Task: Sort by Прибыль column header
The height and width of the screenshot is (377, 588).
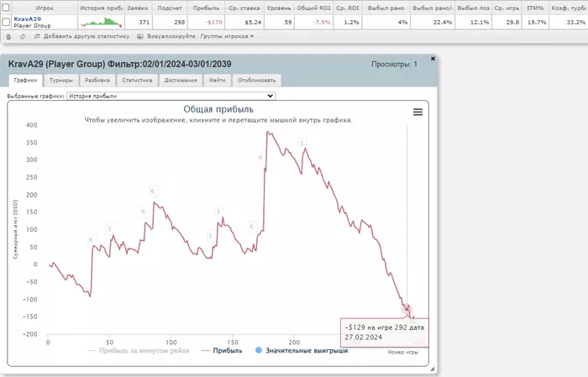Action: (206, 8)
